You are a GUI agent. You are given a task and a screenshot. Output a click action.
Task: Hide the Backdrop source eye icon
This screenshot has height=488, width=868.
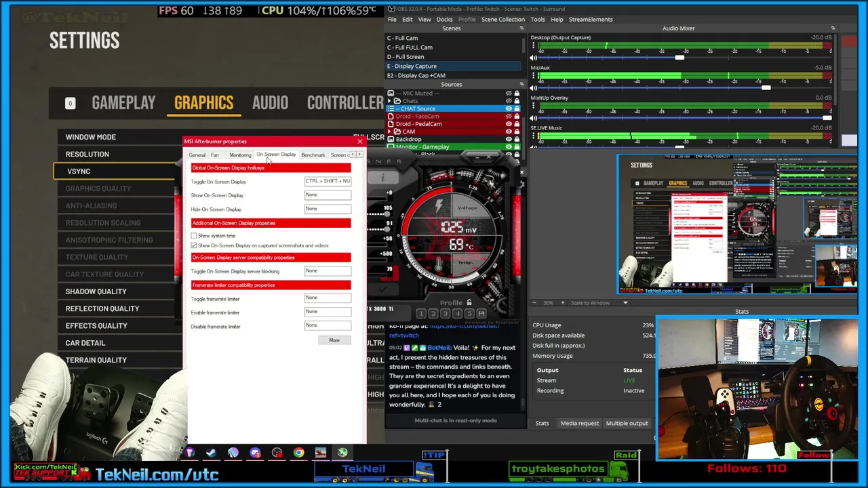pyautogui.click(x=509, y=140)
